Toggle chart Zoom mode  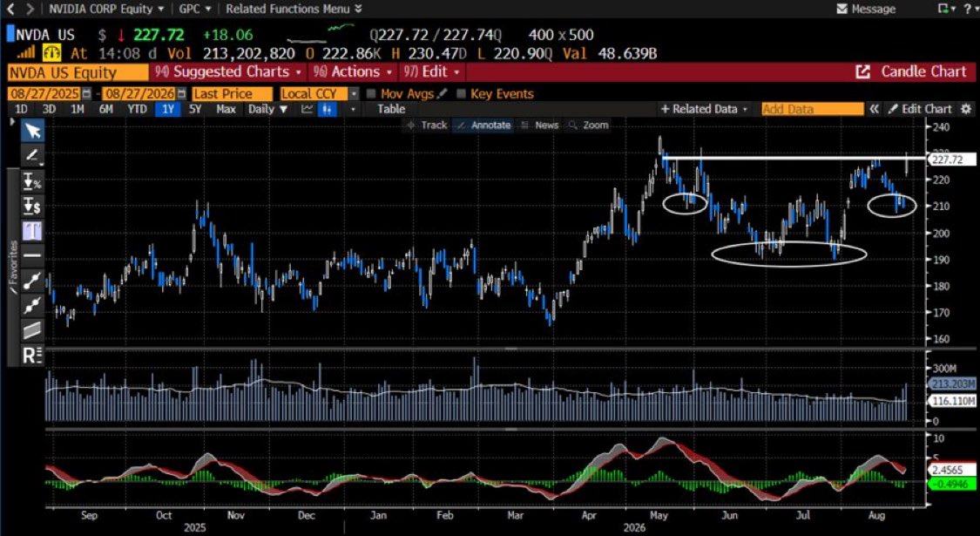[x=588, y=126]
